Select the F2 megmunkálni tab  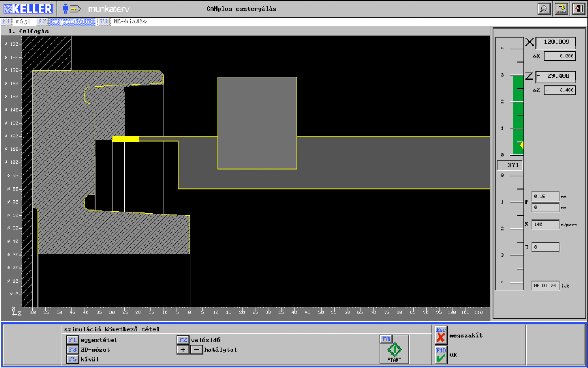pyautogui.click(x=66, y=22)
